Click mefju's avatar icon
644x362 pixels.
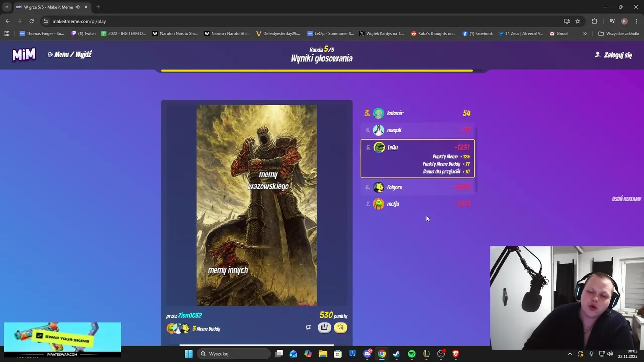click(x=379, y=204)
